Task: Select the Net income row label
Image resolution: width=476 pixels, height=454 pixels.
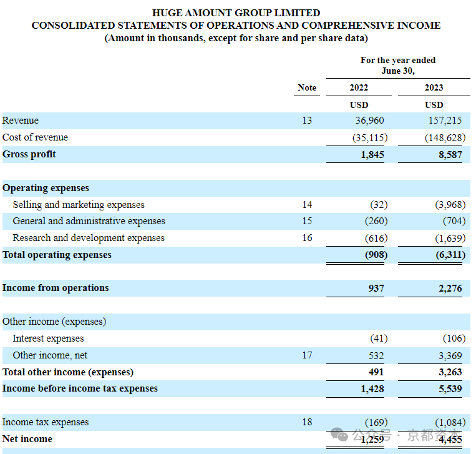Action: click(x=27, y=439)
